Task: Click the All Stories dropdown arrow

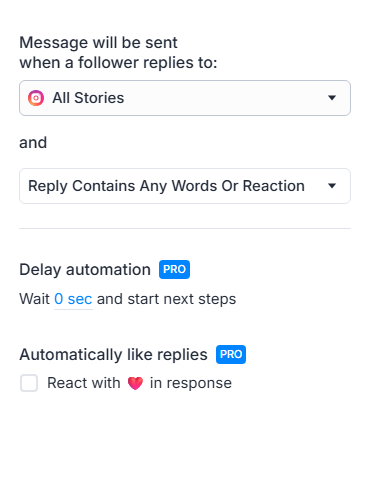Action: (x=332, y=98)
